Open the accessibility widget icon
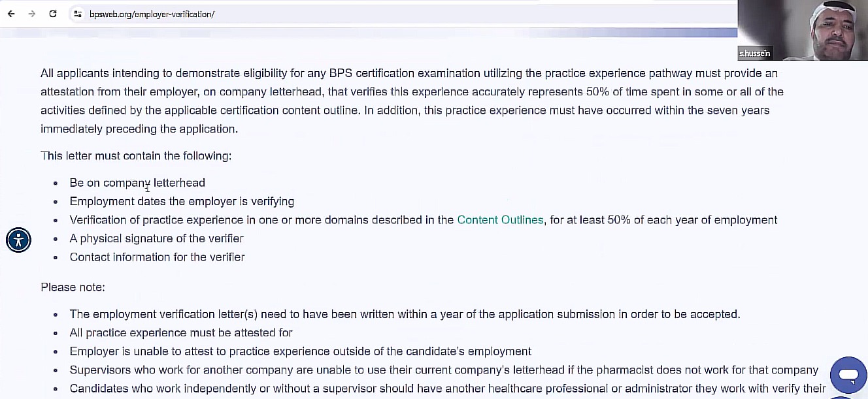The image size is (868, 399). [18, 240]
